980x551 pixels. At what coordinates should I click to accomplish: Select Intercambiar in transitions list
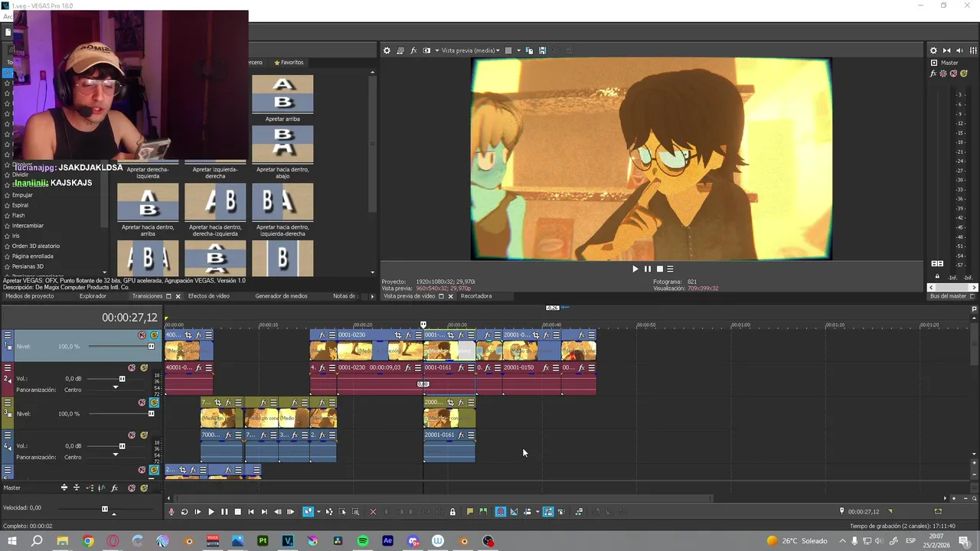click(x=28, y=226)
